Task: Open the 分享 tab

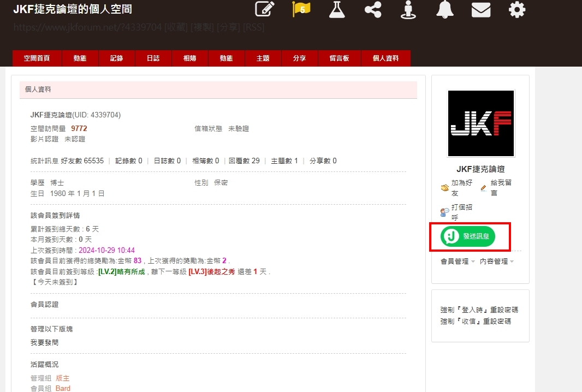Action: click(299, 58)
